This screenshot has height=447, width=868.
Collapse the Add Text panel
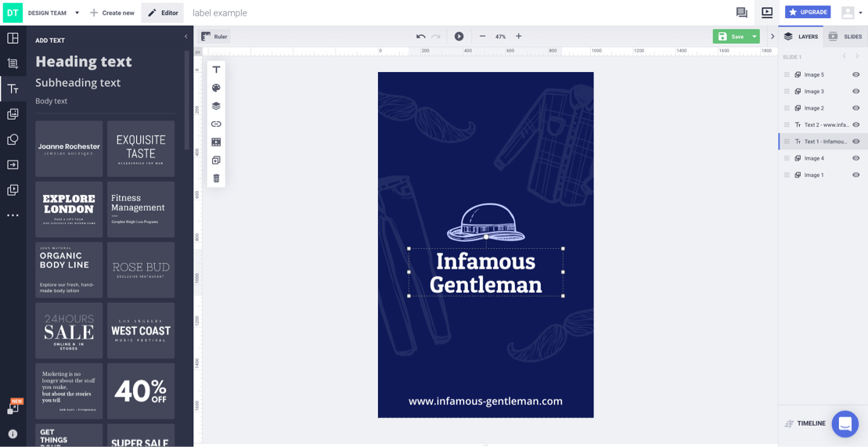click(x=186, y=37)
